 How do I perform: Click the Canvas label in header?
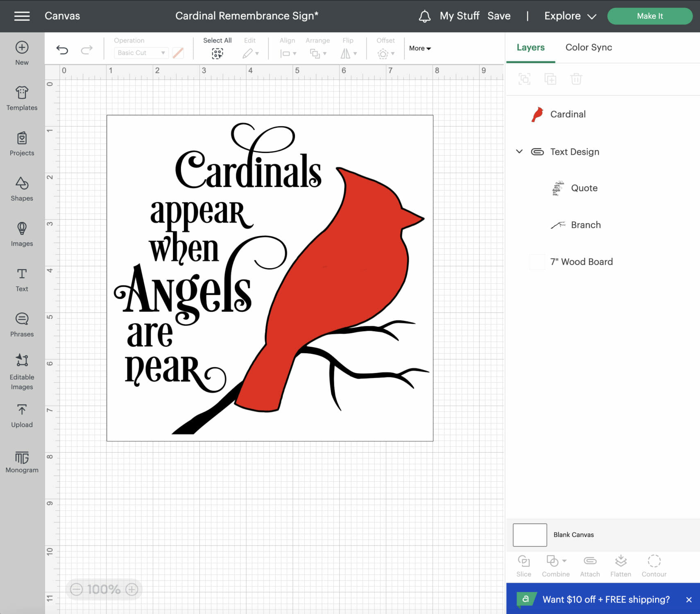point(62,16)
